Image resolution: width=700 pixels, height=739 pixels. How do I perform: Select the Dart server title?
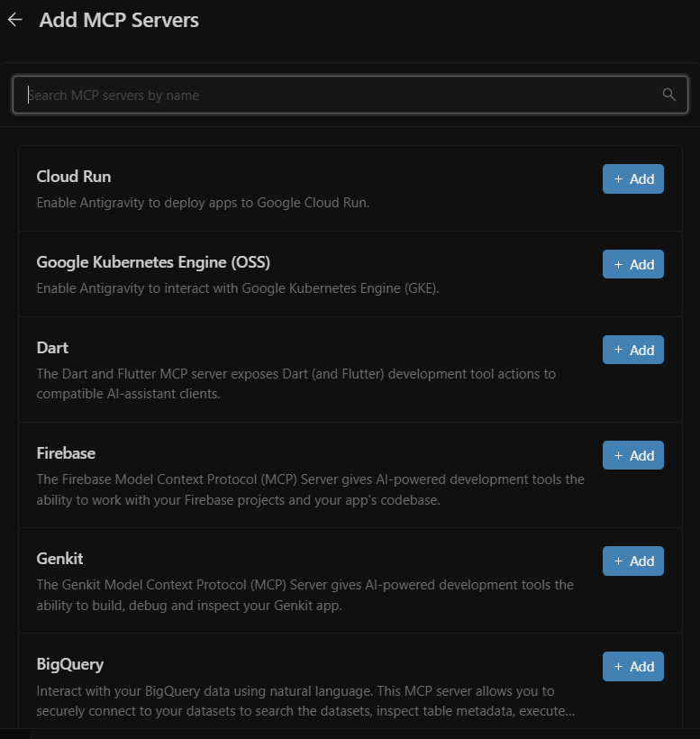52,348
